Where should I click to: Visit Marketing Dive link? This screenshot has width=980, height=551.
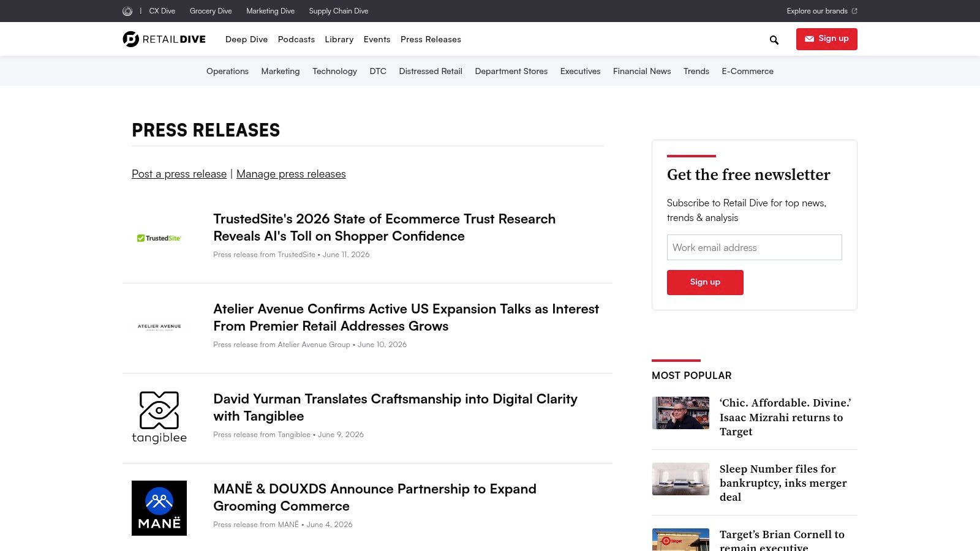(270, 11)
